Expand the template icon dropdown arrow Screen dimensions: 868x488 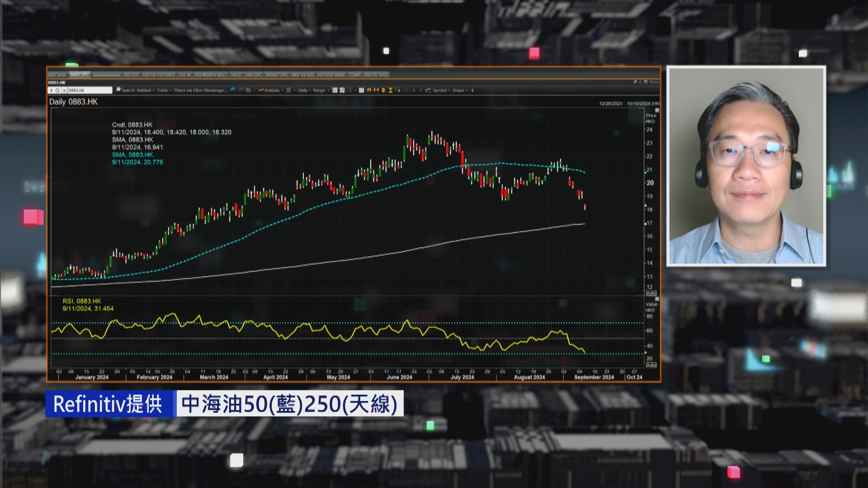[294, 90]
